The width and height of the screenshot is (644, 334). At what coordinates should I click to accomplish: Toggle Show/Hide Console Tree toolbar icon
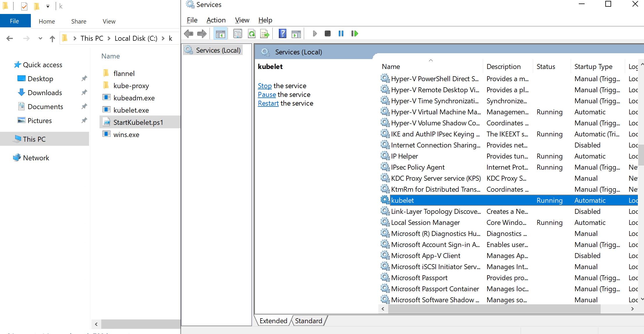coord(220,34)
